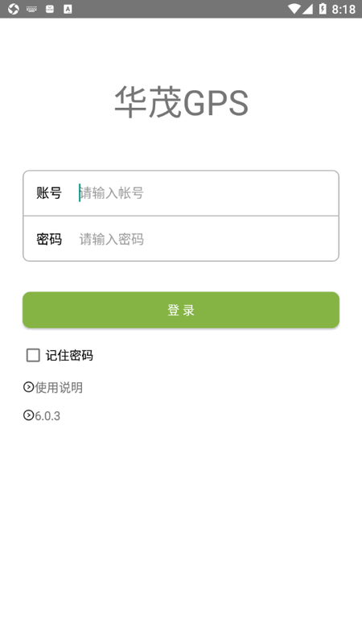Screen dimensions: 362x644
Task: Tap the 华茂GPS app title
Action: (181, 102)
